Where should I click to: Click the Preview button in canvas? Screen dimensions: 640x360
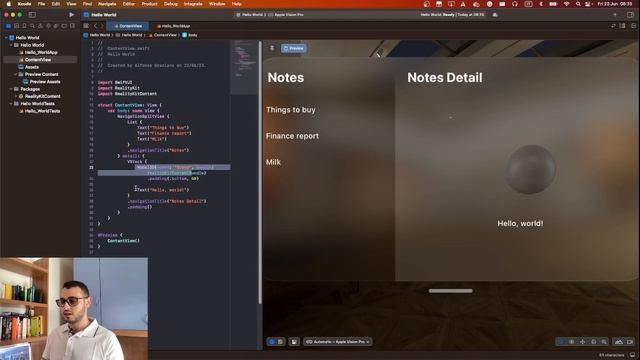click(x=293, y=48)
